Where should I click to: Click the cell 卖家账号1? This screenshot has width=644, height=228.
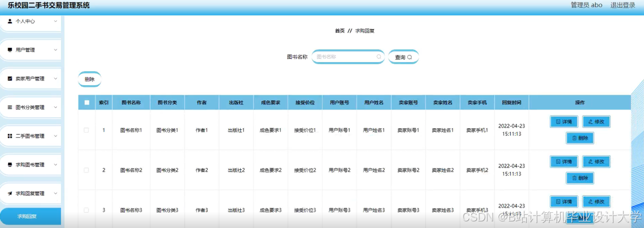[x=408, y=130]
